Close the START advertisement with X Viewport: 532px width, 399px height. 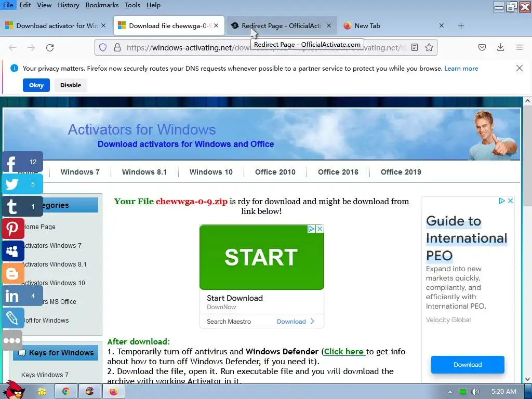pos(320,229)
